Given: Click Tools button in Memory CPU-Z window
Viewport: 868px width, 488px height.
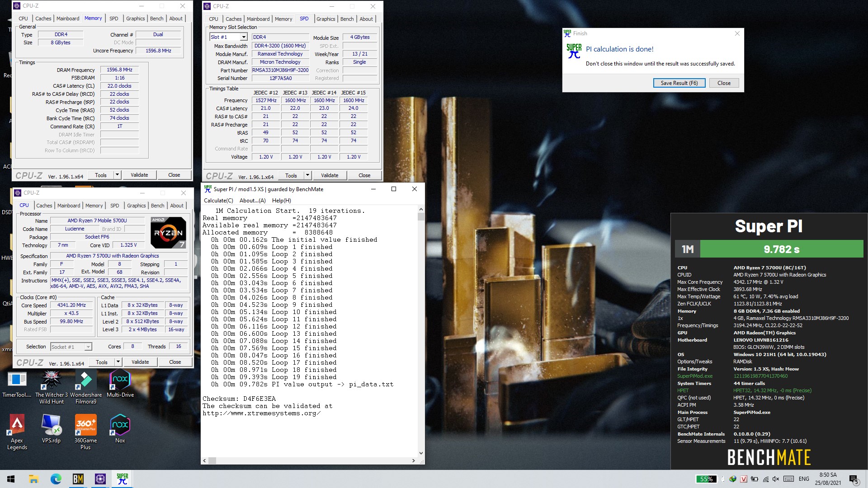Looking at the screenshot, I should click(101, 175).
